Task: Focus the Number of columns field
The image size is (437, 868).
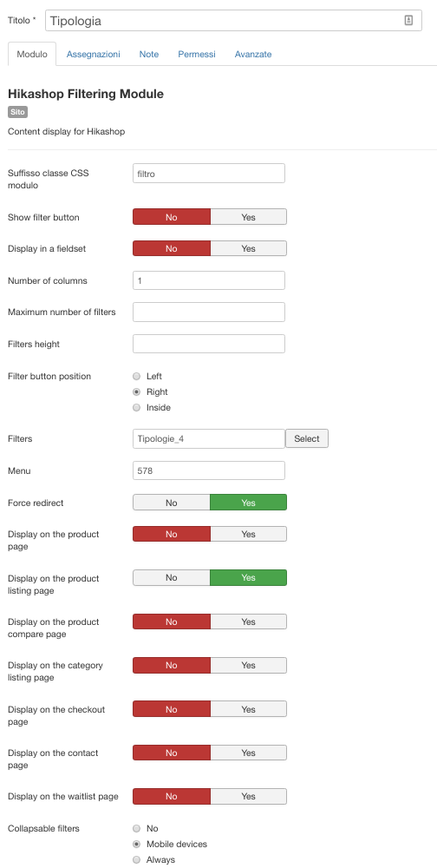Action: click(209, 280)
